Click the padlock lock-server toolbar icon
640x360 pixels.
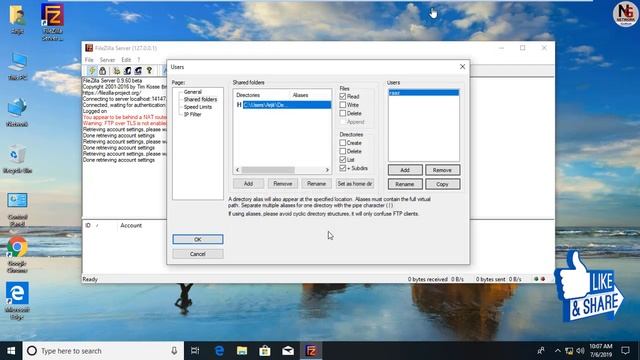(x=102, y=71)
